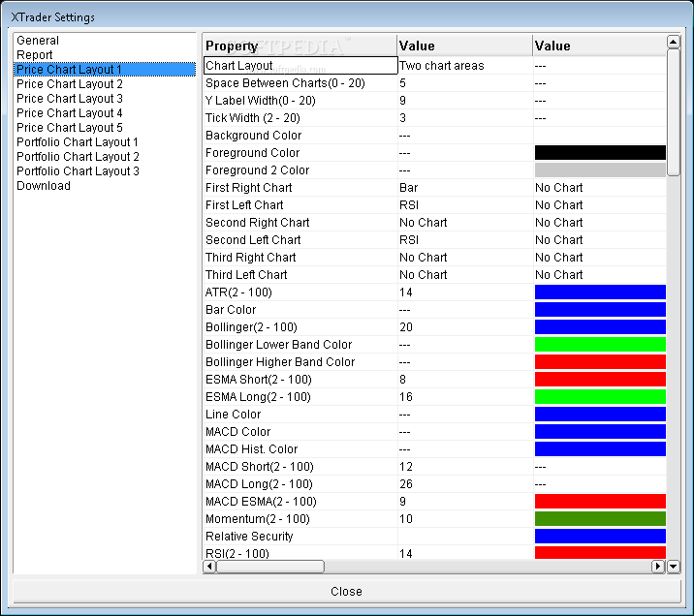Open Portfolio Chart Layout 1 settings

(x=78, y=142)
